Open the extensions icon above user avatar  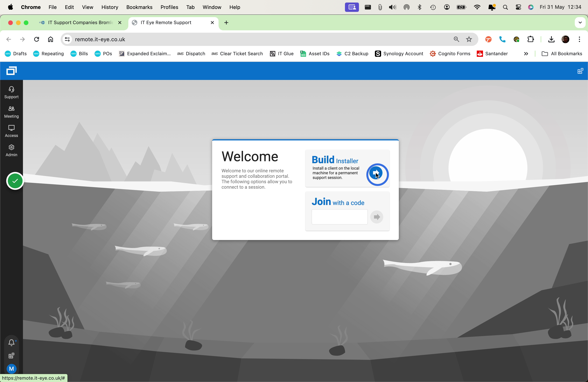point(11,356)
